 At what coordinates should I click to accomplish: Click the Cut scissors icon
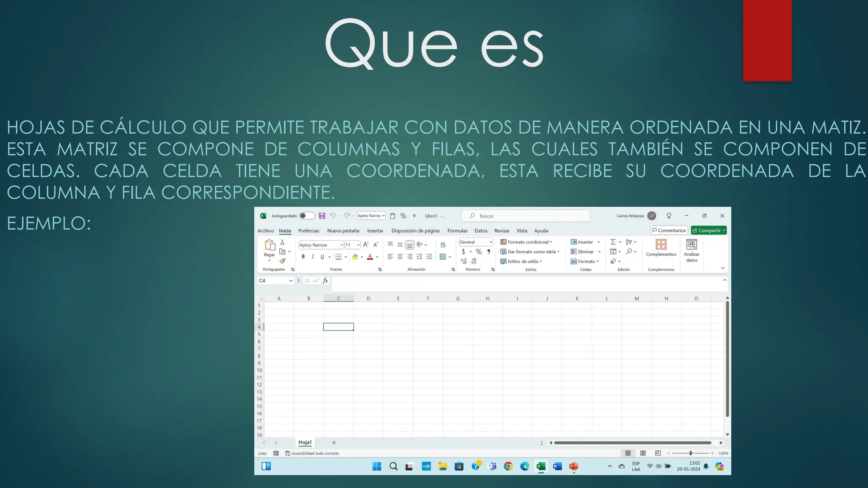tap(282, 242)
